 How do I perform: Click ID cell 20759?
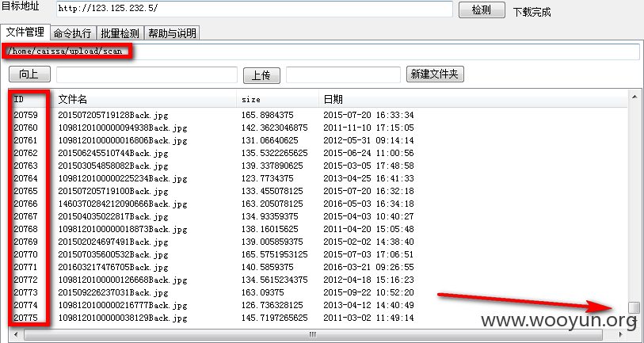pyautogui.click(x=25, y=115)
